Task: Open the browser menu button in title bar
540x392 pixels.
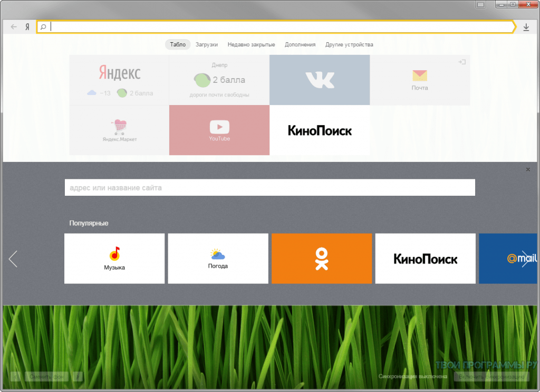Action: pos(480,5)
